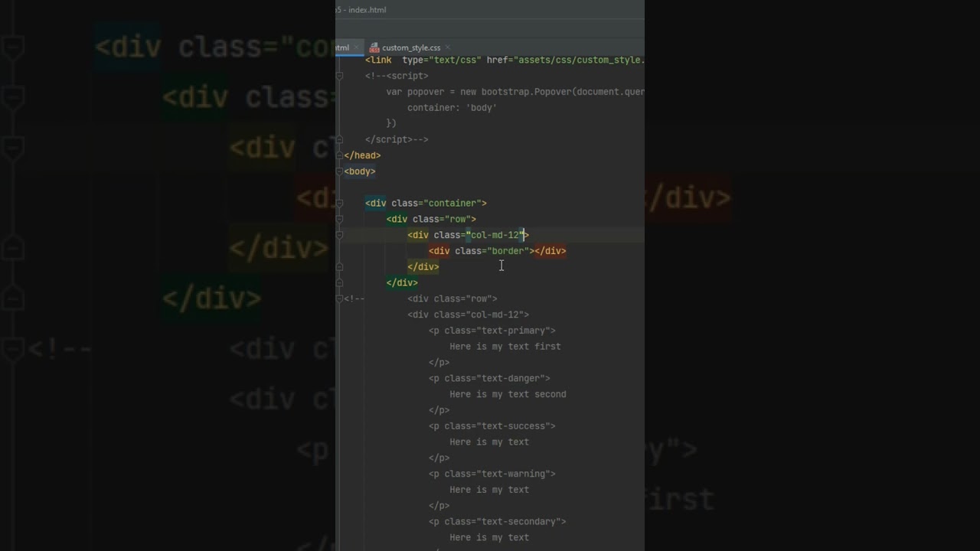This screenshot has height=551, width=980.
Task: Click the p class="text-success" line
Action: click(492, 425)
